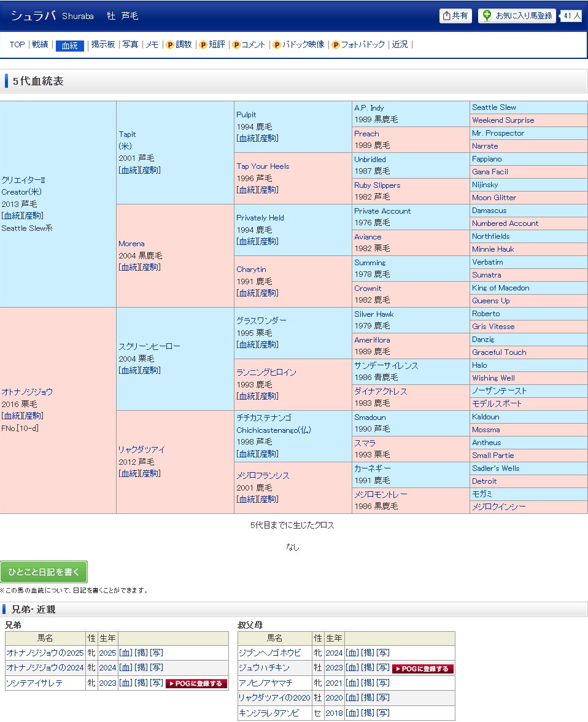
Task: View 産駒 link under Pulpit
Action: coord(268,138)
